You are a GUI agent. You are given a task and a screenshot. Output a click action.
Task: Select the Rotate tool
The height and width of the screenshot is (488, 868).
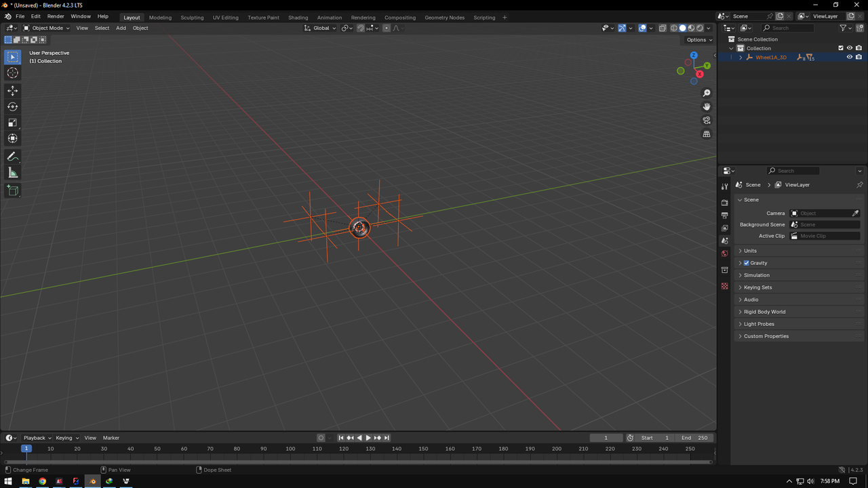click(x=12, y=106)
